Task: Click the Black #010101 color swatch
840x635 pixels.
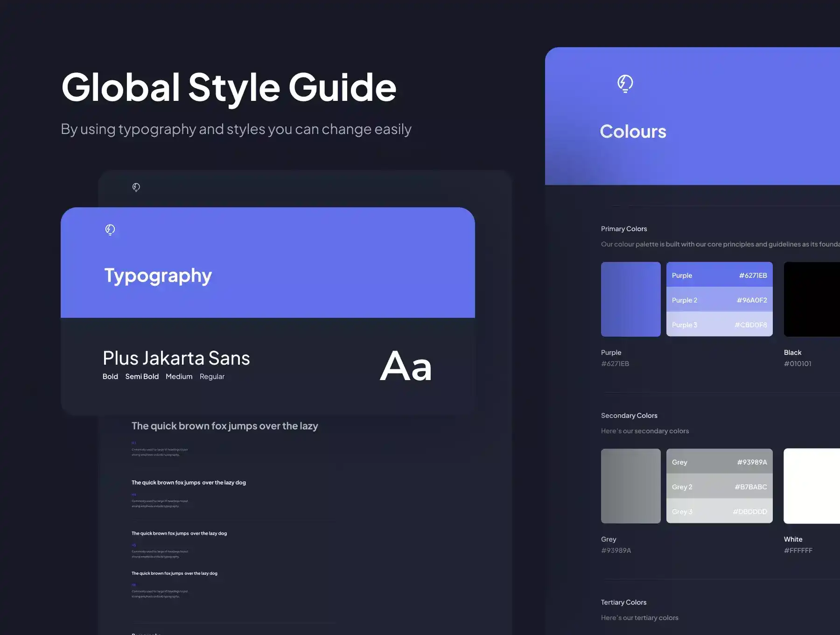Action: pos(812,299)
